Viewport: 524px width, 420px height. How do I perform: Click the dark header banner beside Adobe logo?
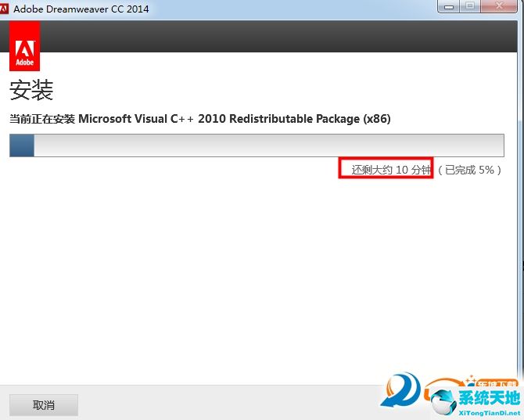pos(274,36)
